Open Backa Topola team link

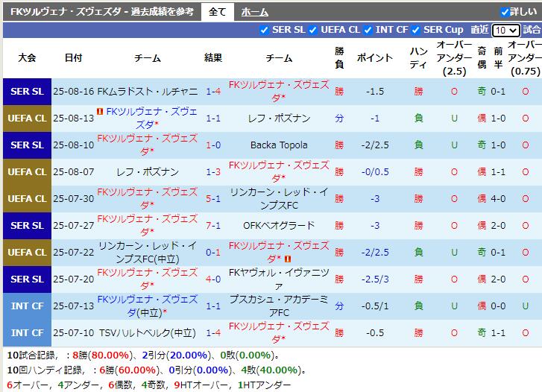click(x=279, y=145)
